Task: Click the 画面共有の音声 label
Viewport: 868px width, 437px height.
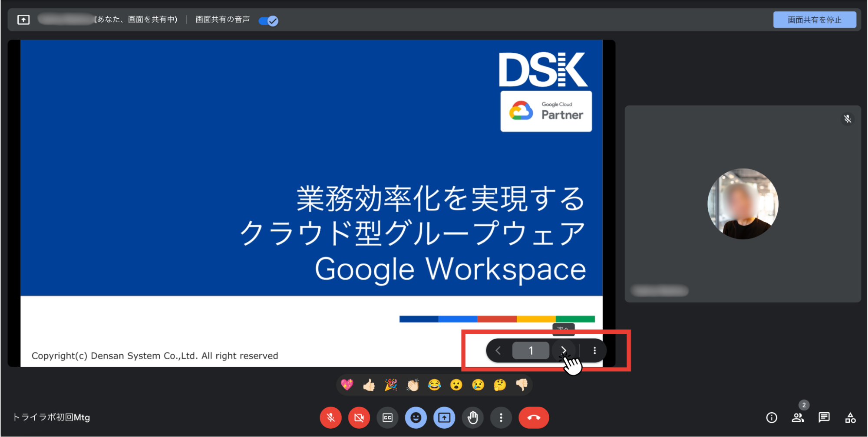Action: click(x=222, y=20)
